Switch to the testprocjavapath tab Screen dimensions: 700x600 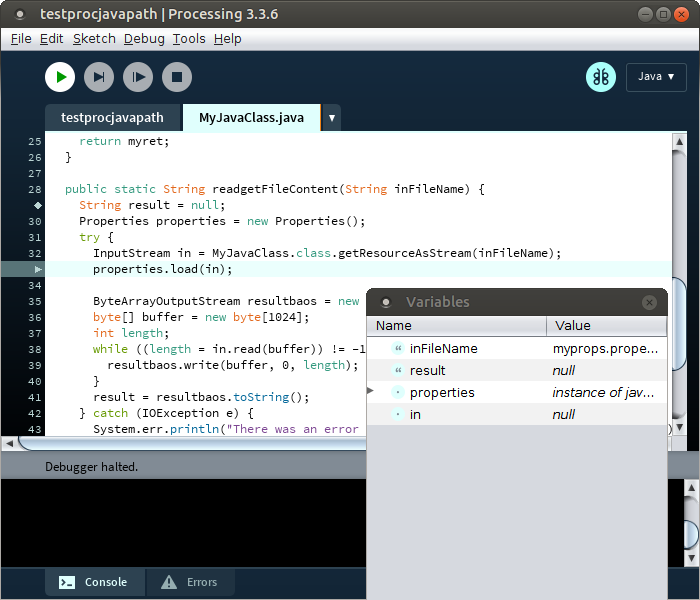coord(112,118)
